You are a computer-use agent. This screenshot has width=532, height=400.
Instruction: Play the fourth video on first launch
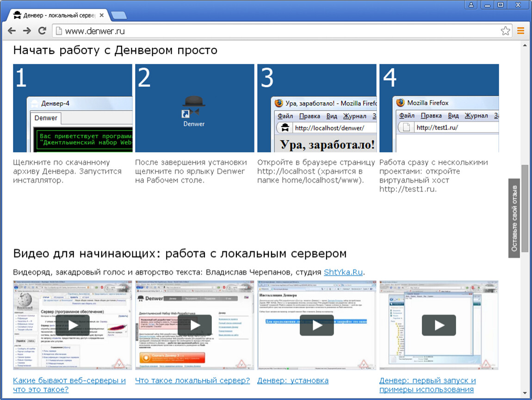click(x=439, y=325)
